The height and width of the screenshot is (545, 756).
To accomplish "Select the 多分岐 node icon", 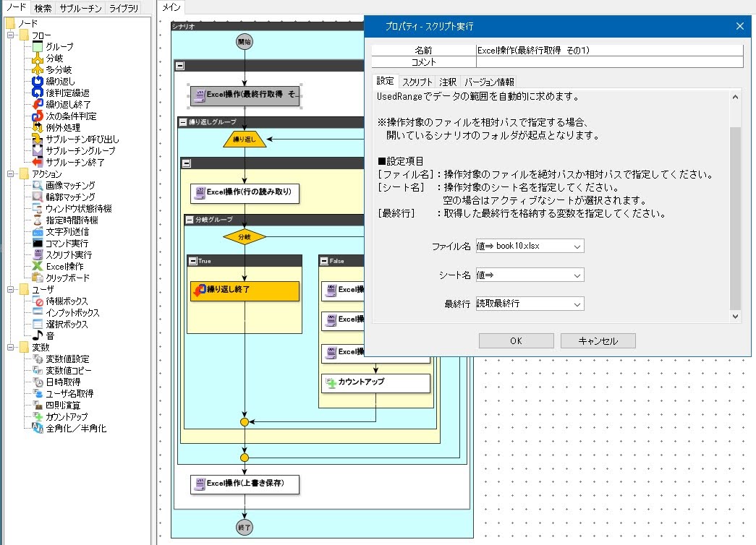I will [x=38, y=70].
